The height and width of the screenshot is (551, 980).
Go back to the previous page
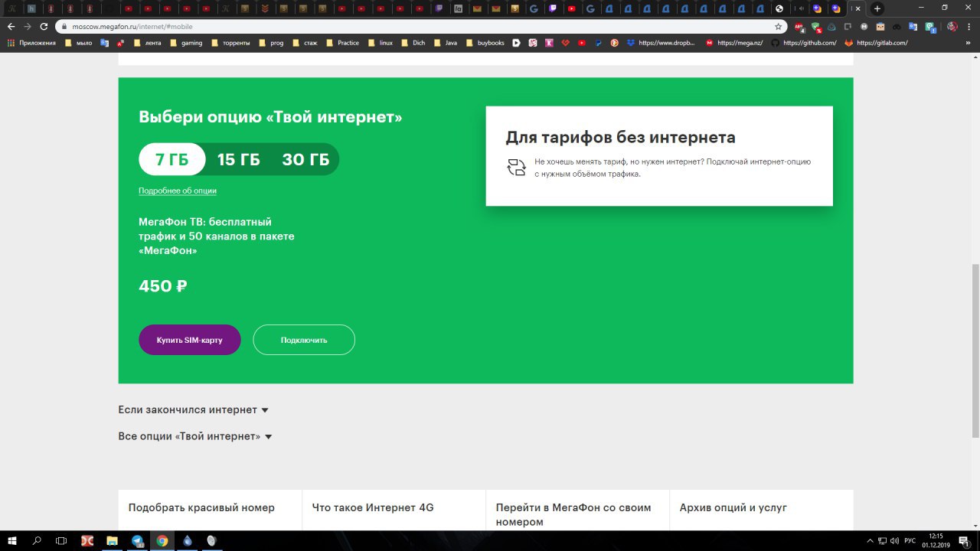[11, 26]
